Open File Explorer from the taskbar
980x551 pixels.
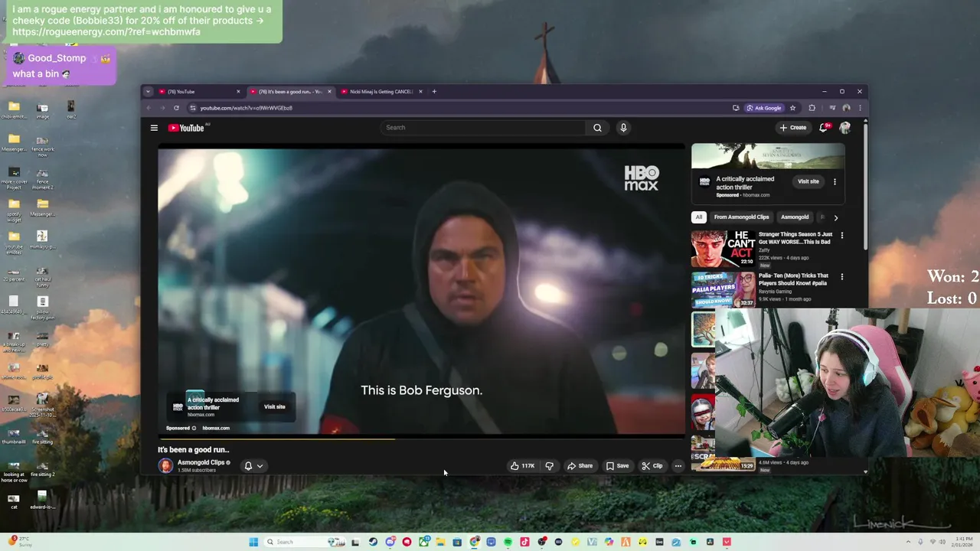pos(441,542)
